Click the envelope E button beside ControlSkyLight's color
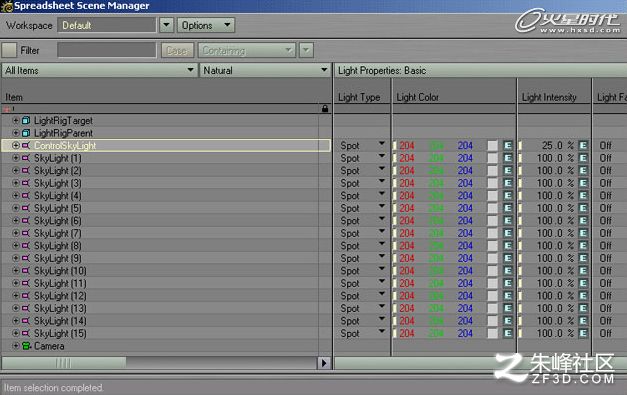 [x=508, y=146]
